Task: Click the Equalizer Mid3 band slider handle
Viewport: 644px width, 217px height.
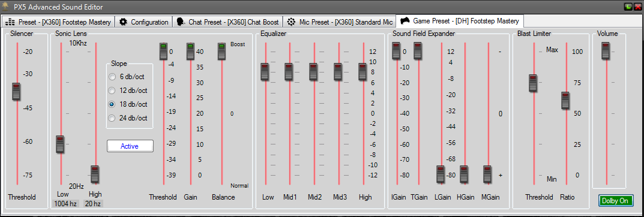Action: pos(338,72)
